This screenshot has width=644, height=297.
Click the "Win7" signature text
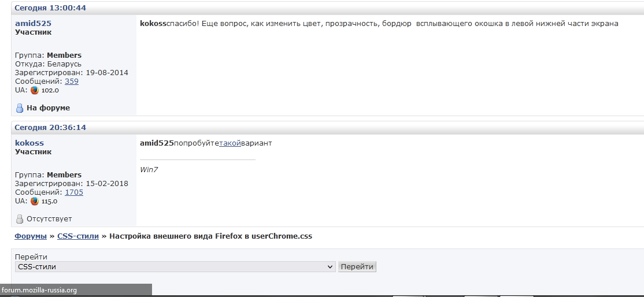(149, 170)
